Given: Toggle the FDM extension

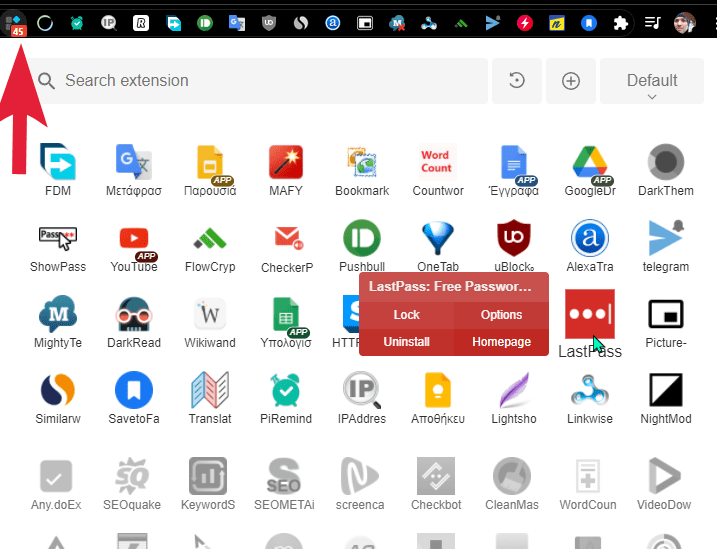Looking at the screenshot, I should [58, 162].
